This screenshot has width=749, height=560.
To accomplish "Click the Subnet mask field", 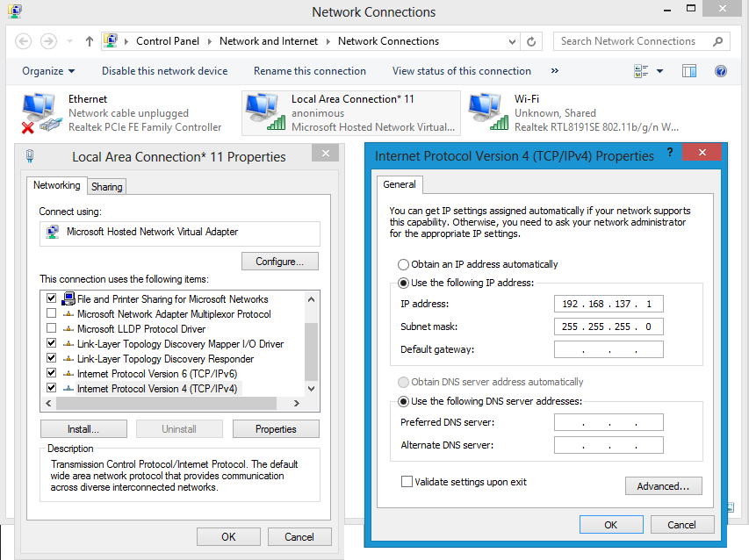I will (x=609, y=327).
